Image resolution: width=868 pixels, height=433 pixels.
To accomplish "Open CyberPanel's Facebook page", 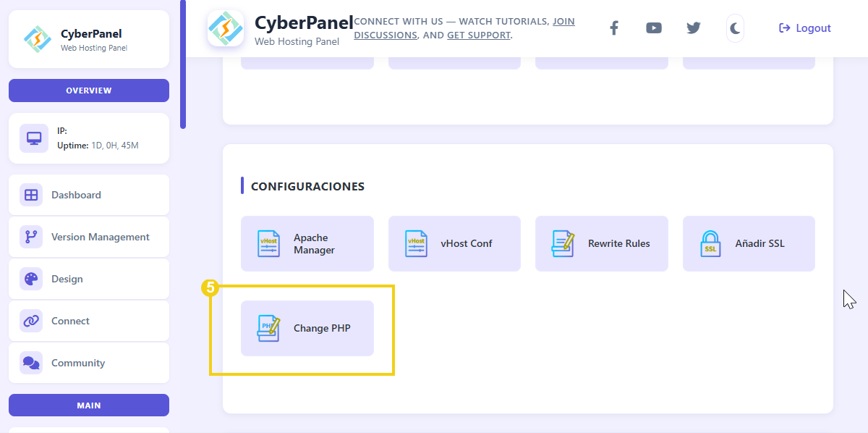I will click(614, 28).
